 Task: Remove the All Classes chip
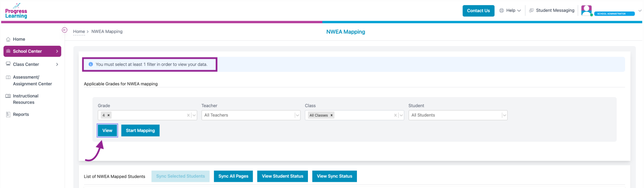(332, 115)
